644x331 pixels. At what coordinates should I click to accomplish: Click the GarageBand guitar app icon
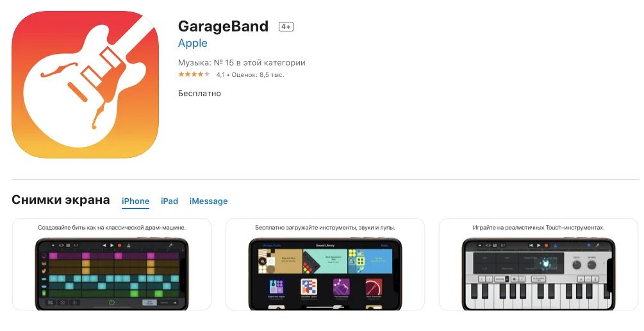click(85, 84)
